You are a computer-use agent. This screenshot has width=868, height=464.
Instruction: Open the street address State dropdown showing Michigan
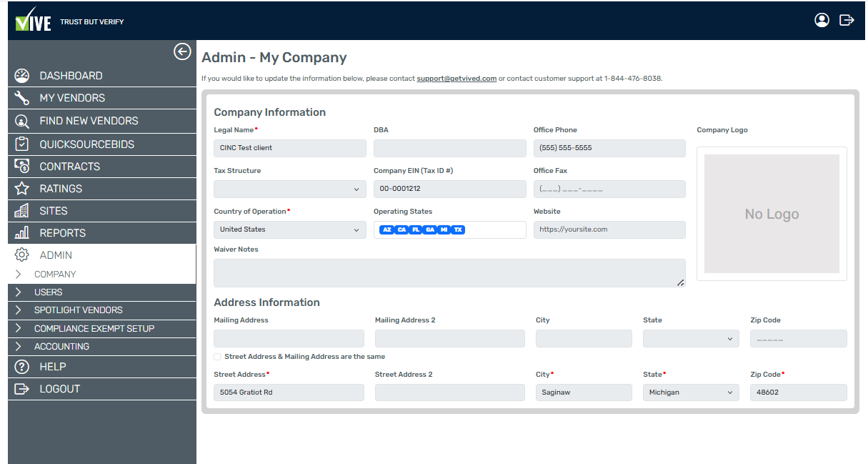[691, 393]
